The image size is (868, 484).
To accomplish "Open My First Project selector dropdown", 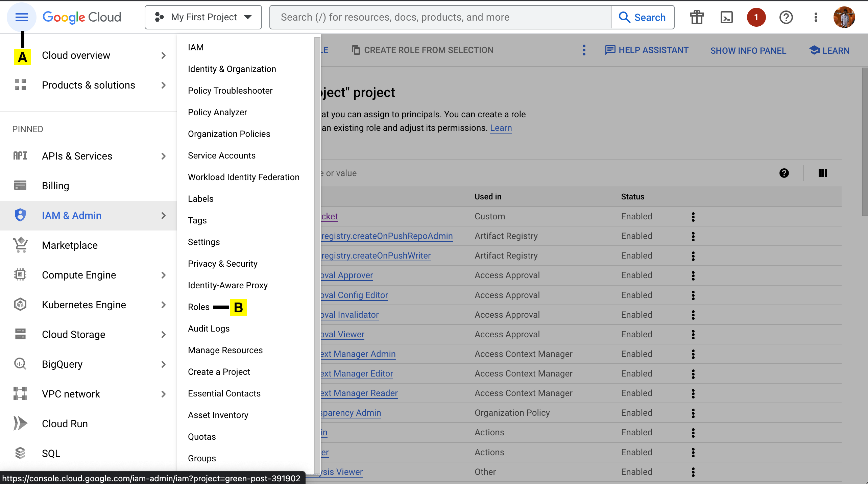I will pos(203,17).
